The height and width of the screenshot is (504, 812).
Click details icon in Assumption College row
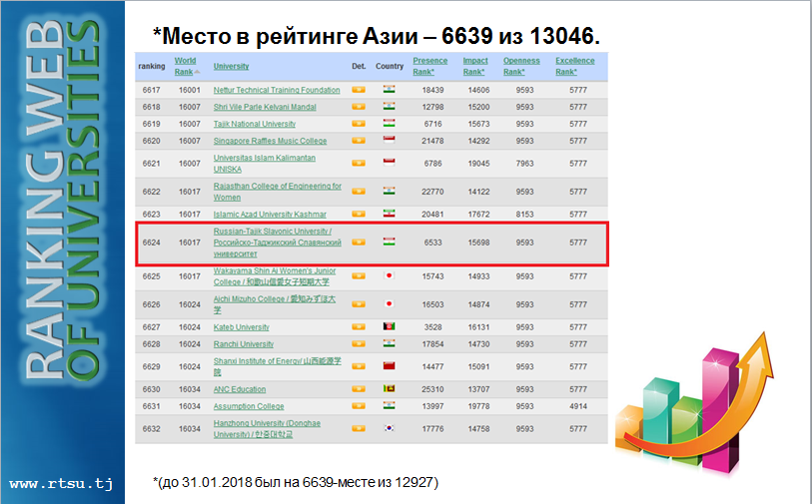click(359, 406)
